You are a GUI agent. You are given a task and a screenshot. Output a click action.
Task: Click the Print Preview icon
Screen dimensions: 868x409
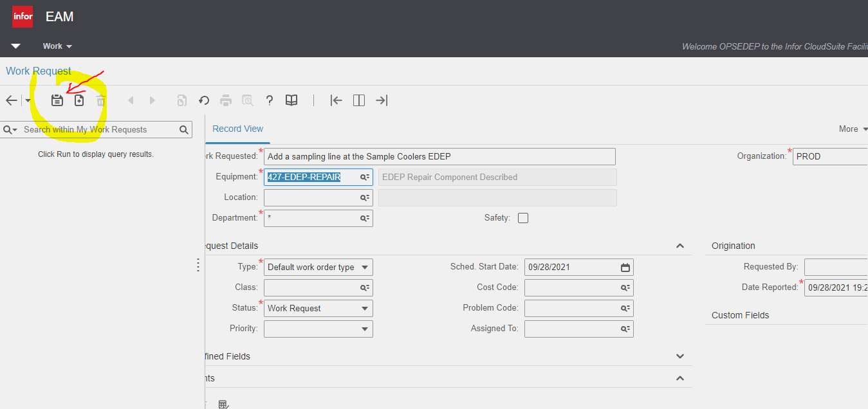(x=247, y=100)
